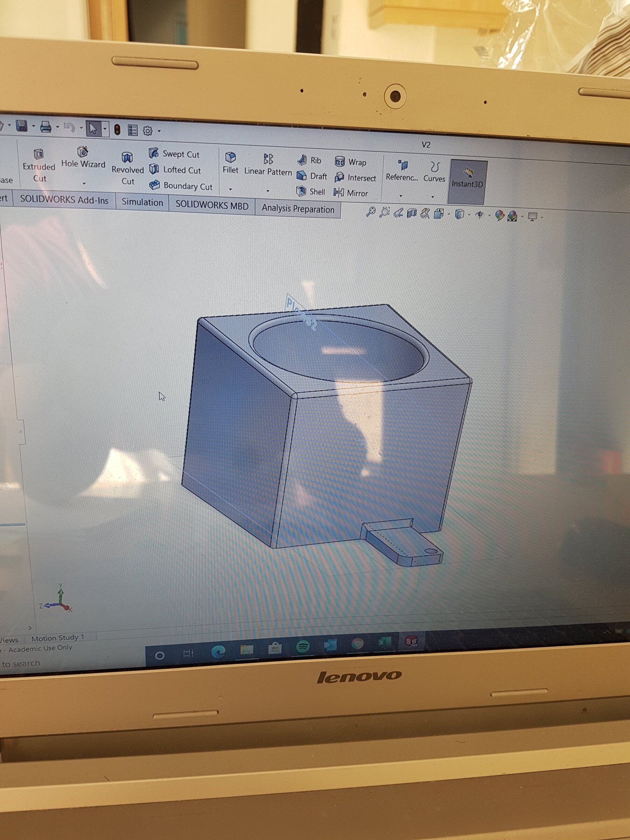Open the SOLIDWORKS Add-Ins tab
The width and height of the screenshot is (630, 840).
pyautogui.click(x=64, y=200)
